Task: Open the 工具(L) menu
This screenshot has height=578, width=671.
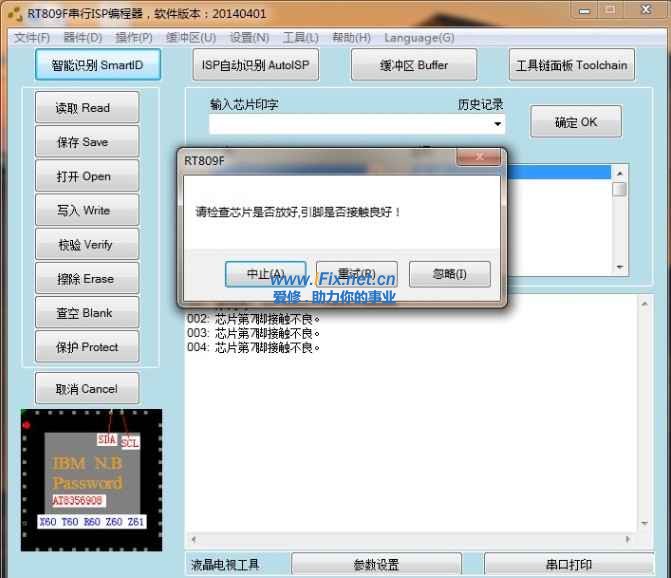Action: 300,38
